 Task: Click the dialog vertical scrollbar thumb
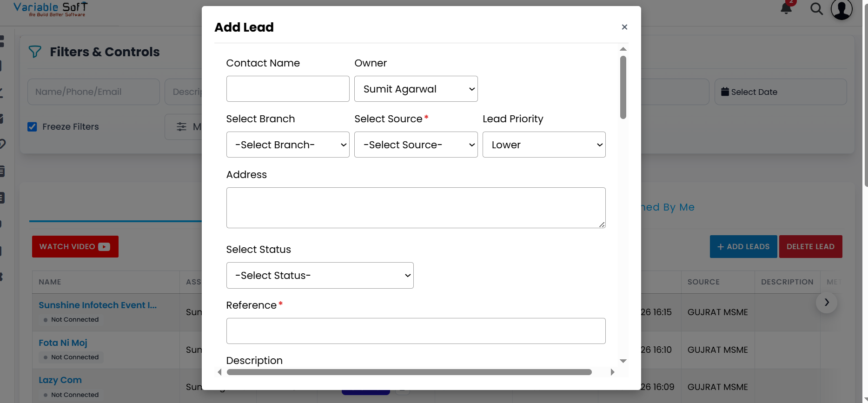click(623, 87)
